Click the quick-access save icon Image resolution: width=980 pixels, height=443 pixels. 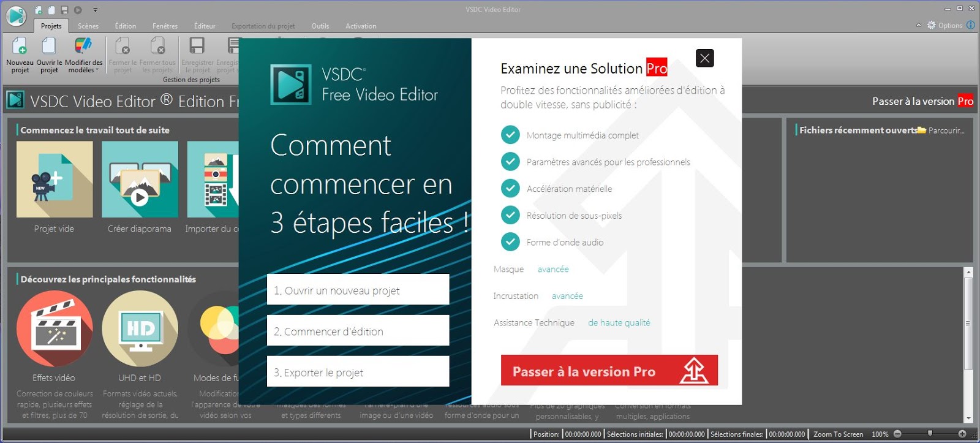(x=64, y=10)
